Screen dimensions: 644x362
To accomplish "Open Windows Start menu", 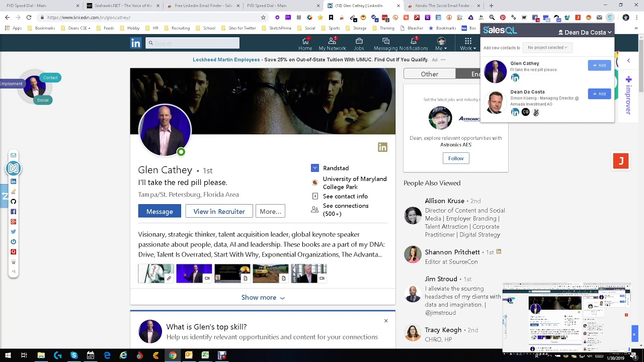I will pyautogui.click(x=8, y=355).
